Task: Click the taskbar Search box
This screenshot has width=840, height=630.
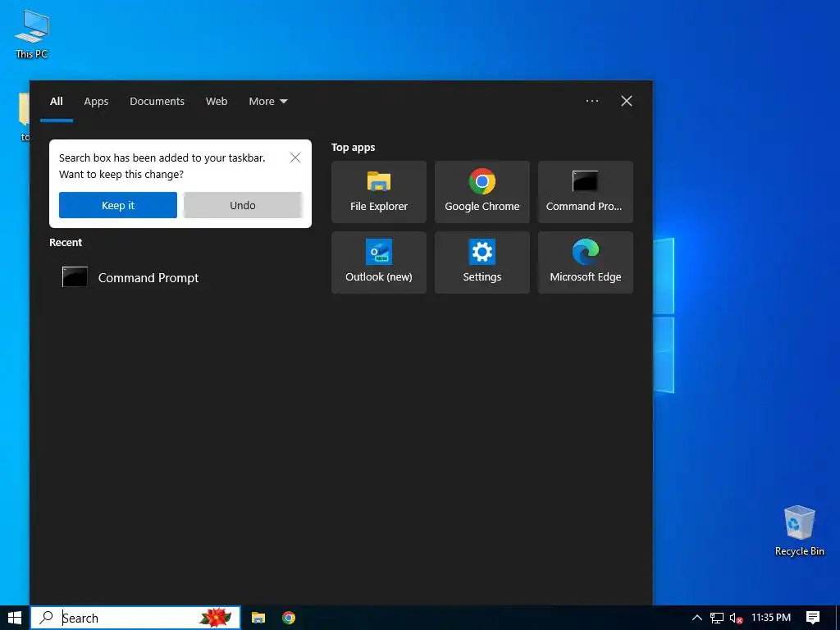Action: tap(135, 618)
